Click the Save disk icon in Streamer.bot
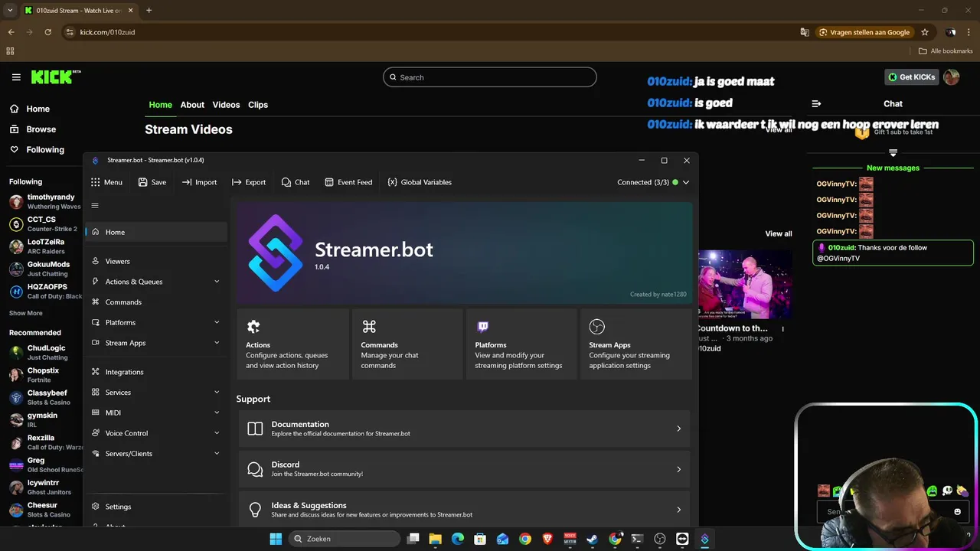 [143, 182]
